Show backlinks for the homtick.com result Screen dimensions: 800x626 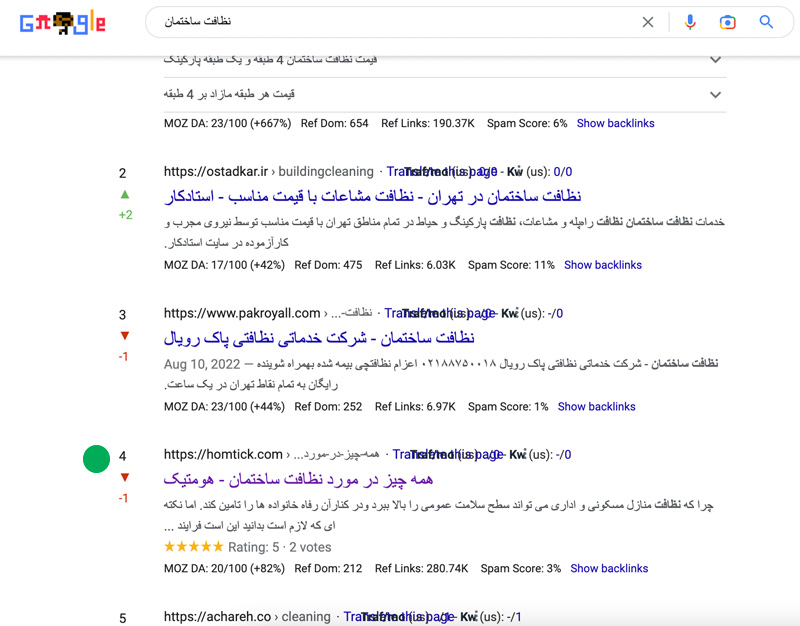click(609, 568)
